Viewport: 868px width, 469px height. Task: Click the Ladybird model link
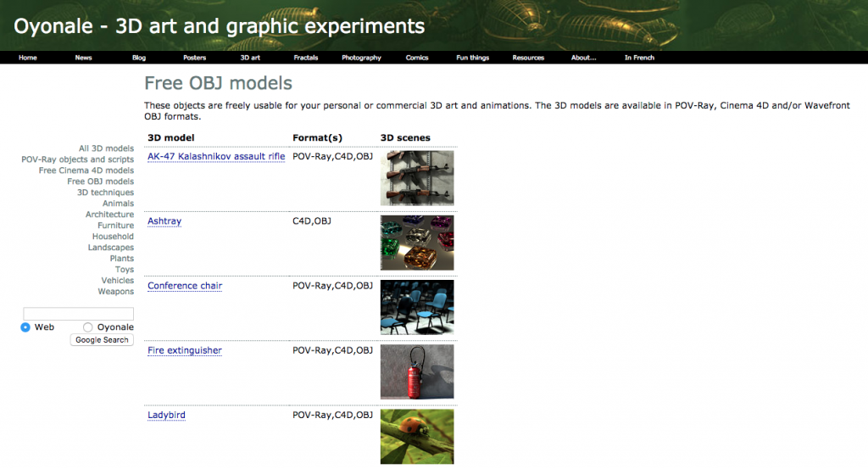tap(166, 416)
